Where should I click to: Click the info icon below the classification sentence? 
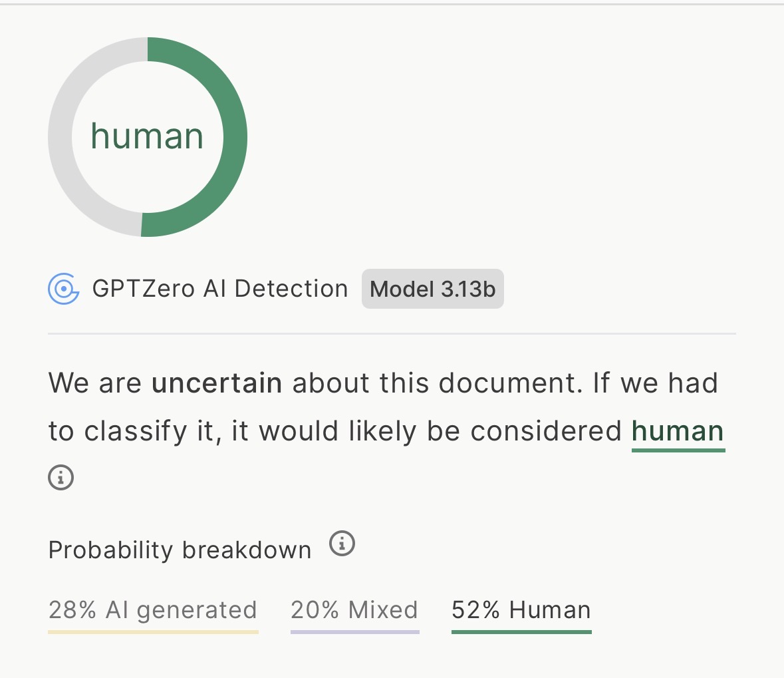pyautogui.click(x=61, y=477)
